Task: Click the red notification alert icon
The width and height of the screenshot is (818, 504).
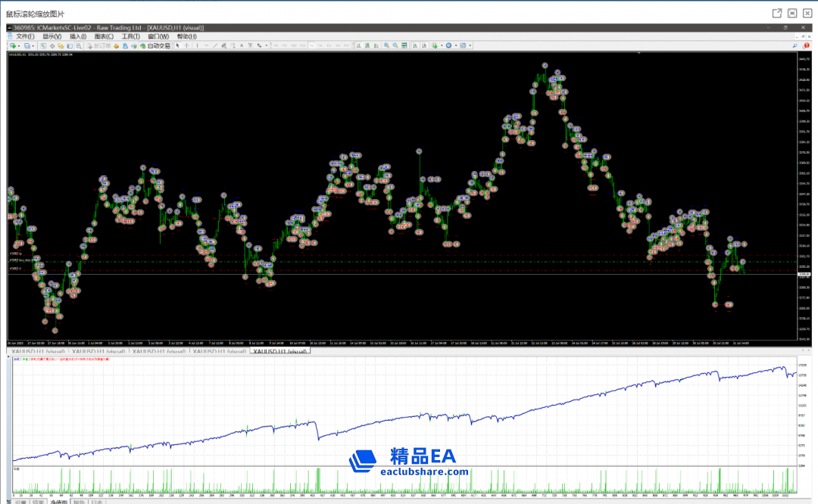Action: coord(806,45)
